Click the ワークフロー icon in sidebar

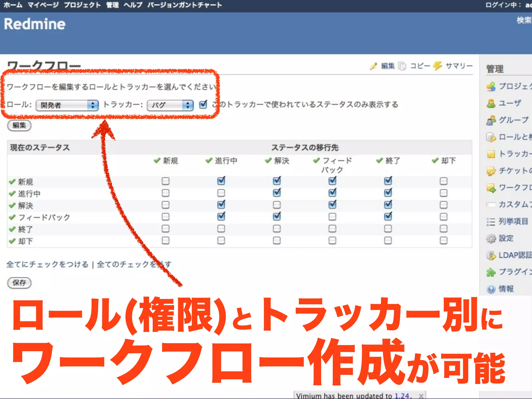coord(491,188)
